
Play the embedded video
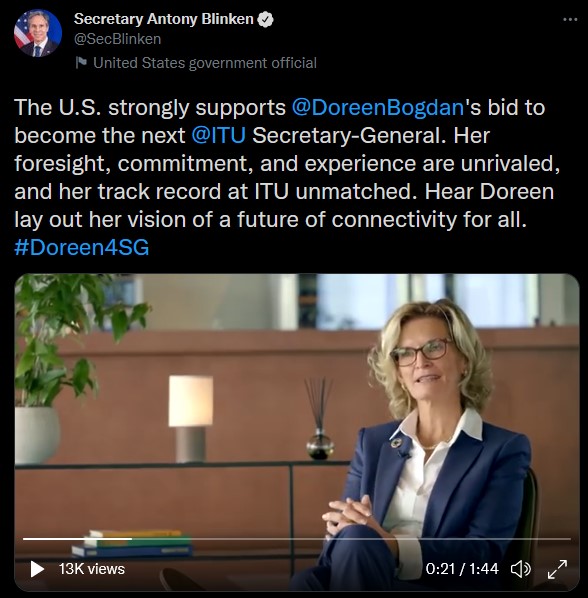tap(37, 569)
